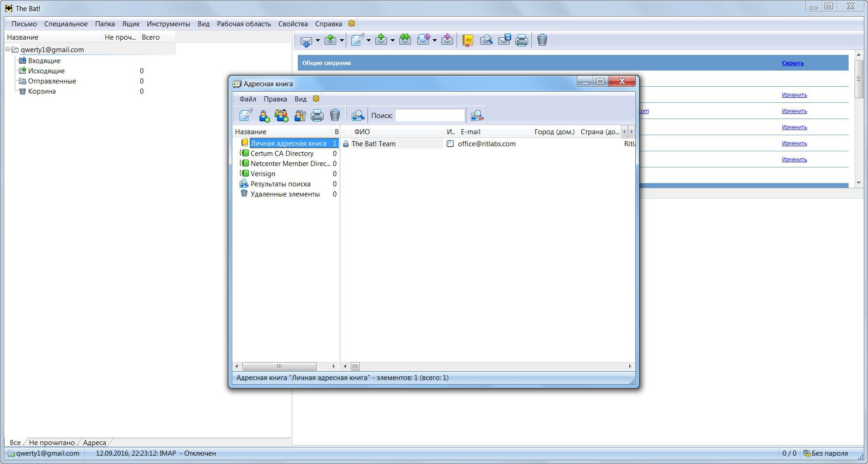Viewport: 868px width, 464px height.
Task: Edit contact properties with the wrench icon
Action: 300,115
